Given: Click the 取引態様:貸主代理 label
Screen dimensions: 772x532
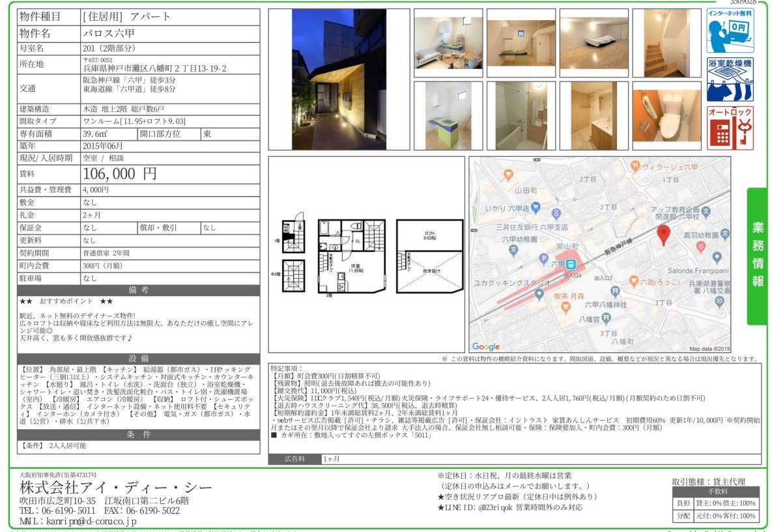Looking at the screenshot, I should (x=709, y=482).
